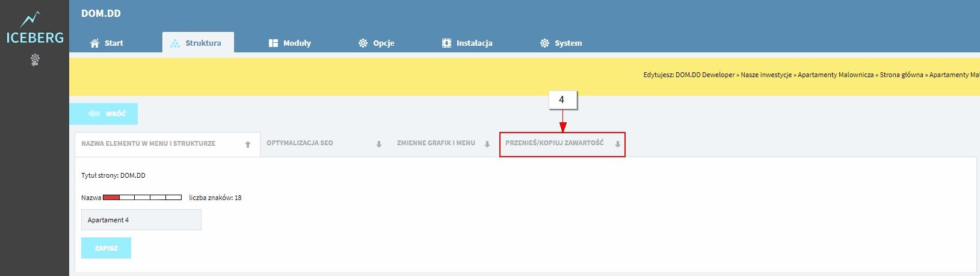This screenshot has height=276, width=980.
Task: Click the Nazwa label
Action: tap(91, 198)
